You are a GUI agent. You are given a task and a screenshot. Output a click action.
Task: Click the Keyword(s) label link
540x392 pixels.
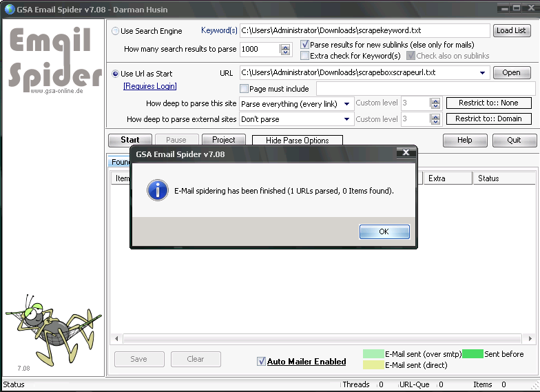click(x=219, y=30)
